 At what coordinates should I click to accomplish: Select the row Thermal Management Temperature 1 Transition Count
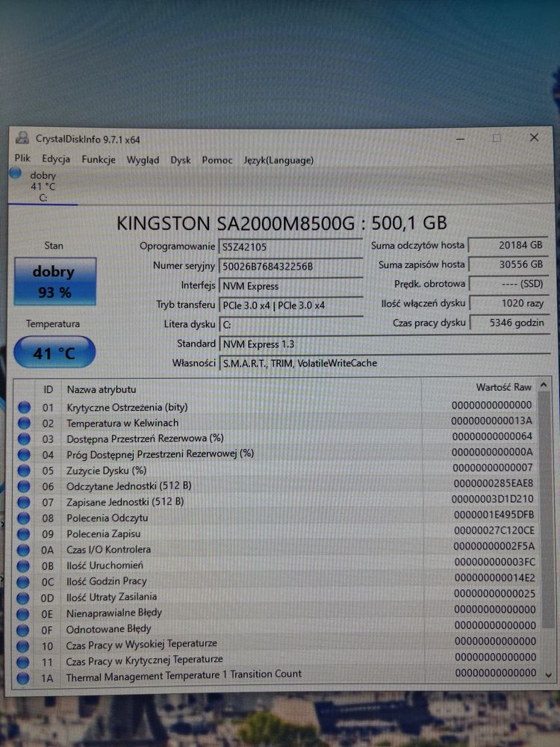[x=276, y=675]
